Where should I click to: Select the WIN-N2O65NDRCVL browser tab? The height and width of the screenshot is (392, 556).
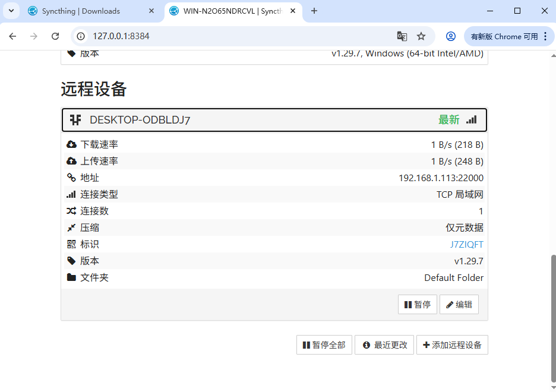pos(229,11)
